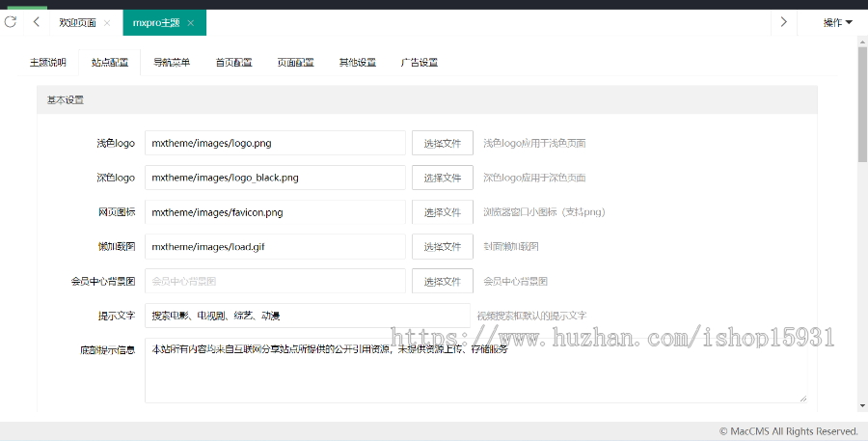Open the 主题说明 tab
This screenshot has height=441, width=868.
(x=48, y=62)
